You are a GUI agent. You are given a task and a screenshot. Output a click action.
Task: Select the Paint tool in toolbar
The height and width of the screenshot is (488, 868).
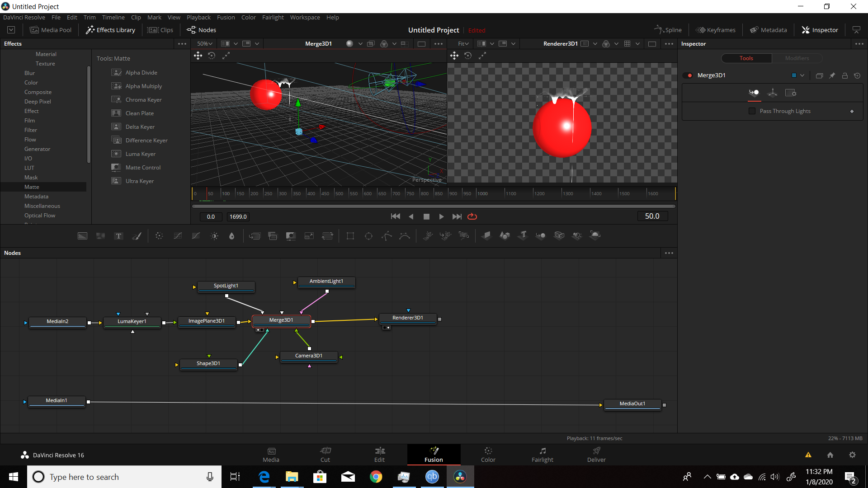(137, 236)
